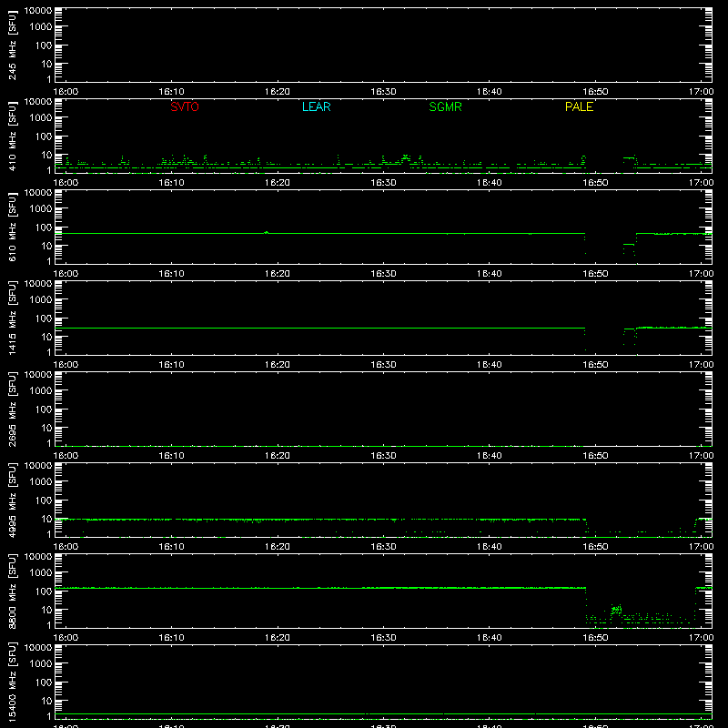This screenshot has width=728, height=728.
Task: Select the 8800 MHz [SFU] axis label
Action: coord(13,591)
